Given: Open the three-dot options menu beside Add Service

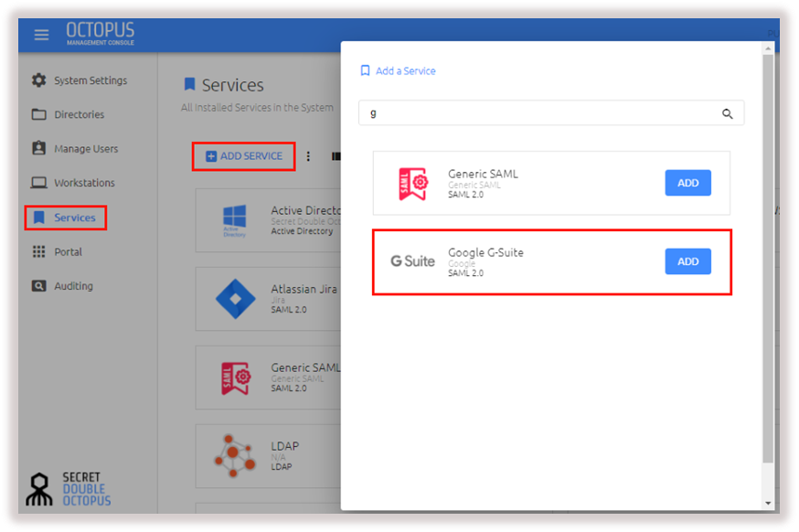Looking at the screenshot, I should pos(308,156).
